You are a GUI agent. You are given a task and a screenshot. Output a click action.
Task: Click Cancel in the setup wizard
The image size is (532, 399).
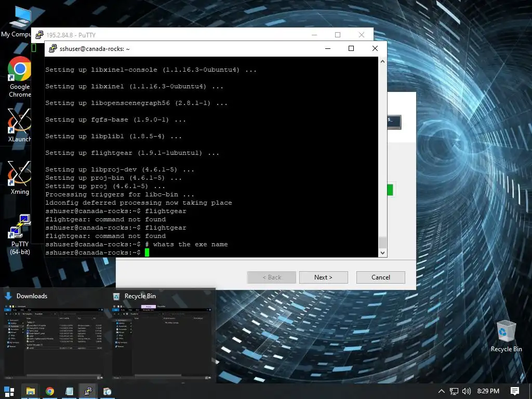tap(381, 277)
